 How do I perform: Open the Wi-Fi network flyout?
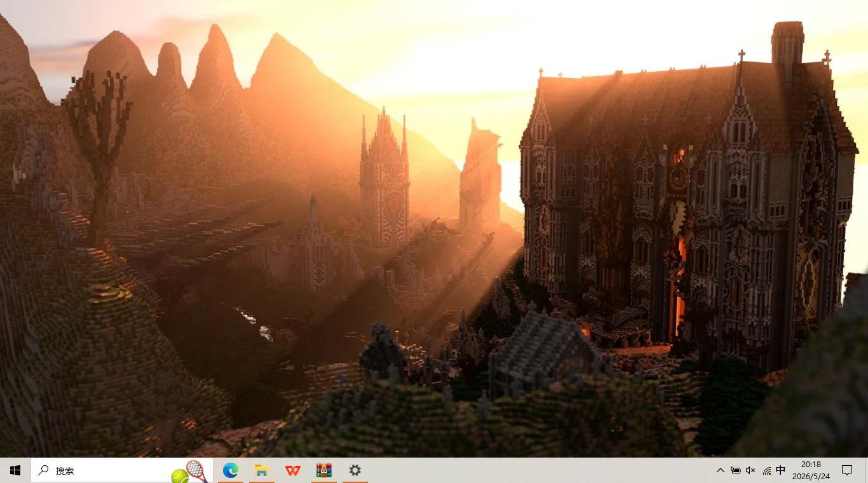pos(766,470)
